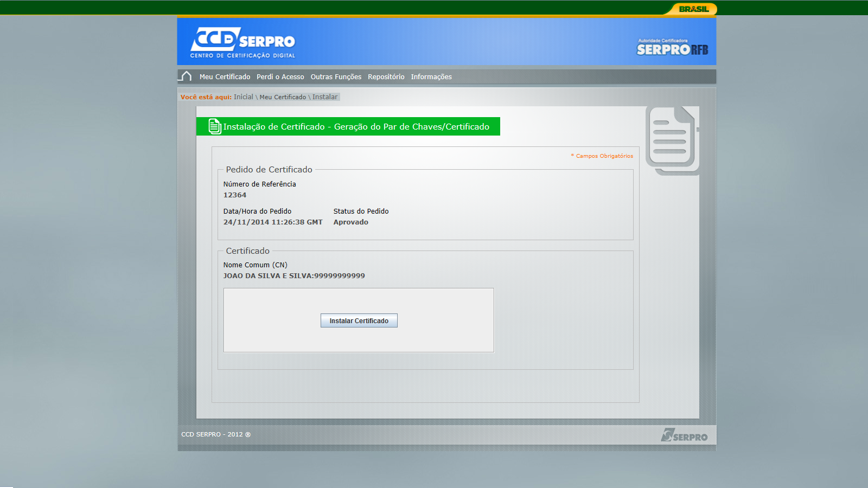Click Instalar in the breadcrumb trail
This screenshot has height=488, width=868.
tap(324, 97)
